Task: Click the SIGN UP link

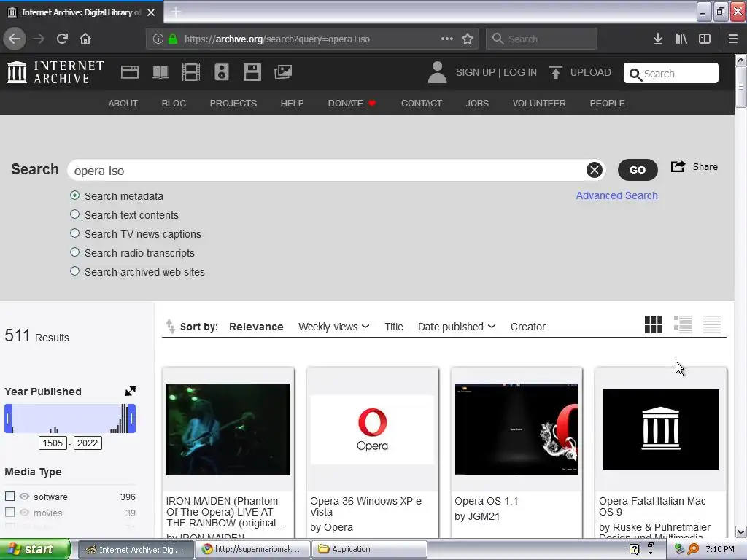Action: (x=476, y=72)
